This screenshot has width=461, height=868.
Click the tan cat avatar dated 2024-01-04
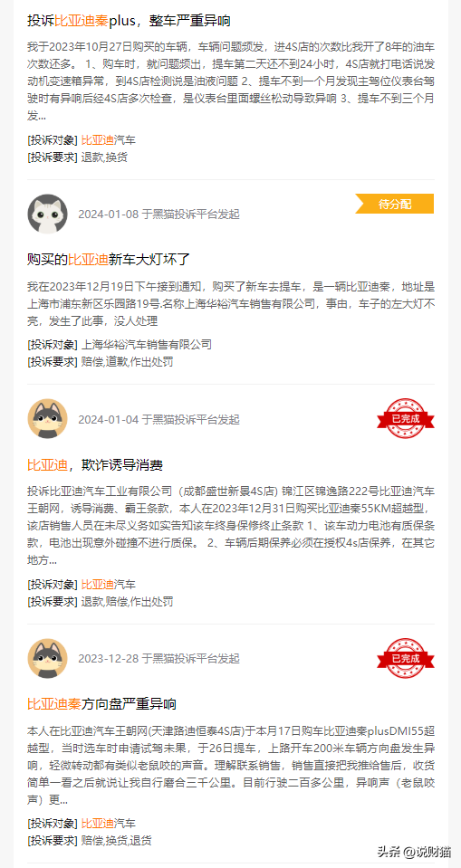48,419
